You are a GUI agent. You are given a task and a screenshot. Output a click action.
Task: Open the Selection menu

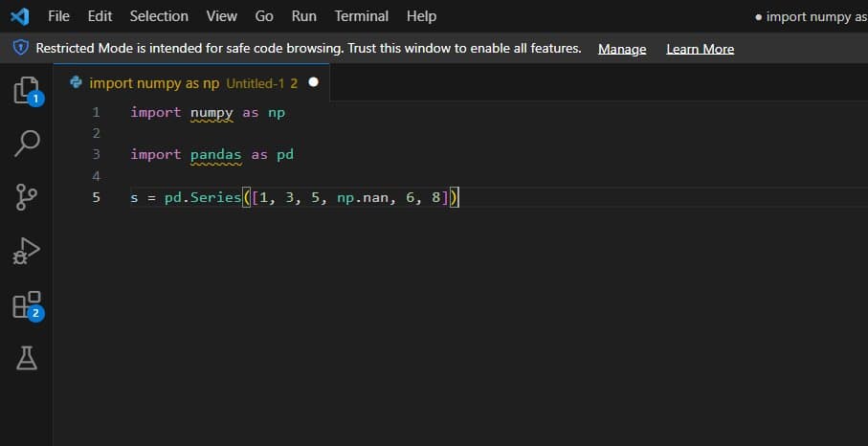pyautogui.click(x=159, y=16)
